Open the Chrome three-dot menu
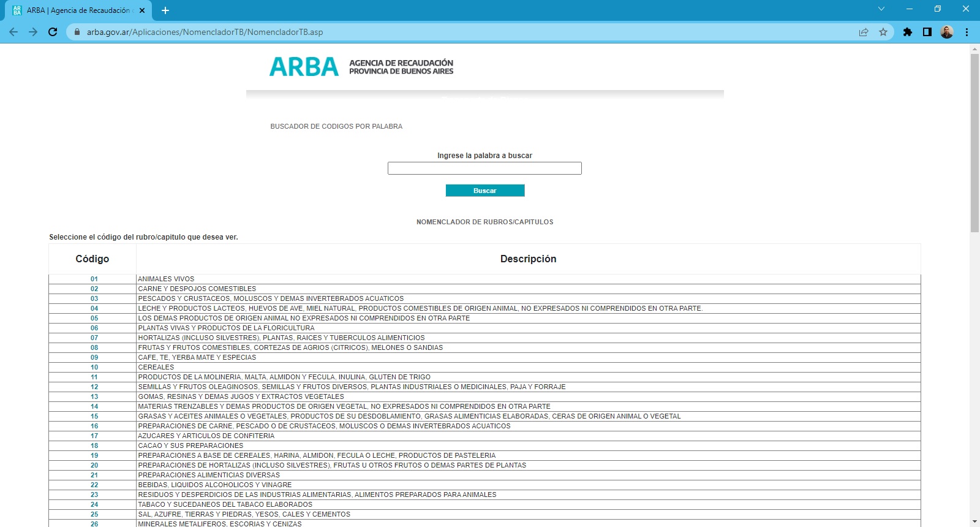980x527 pixels. pos(967,32)
